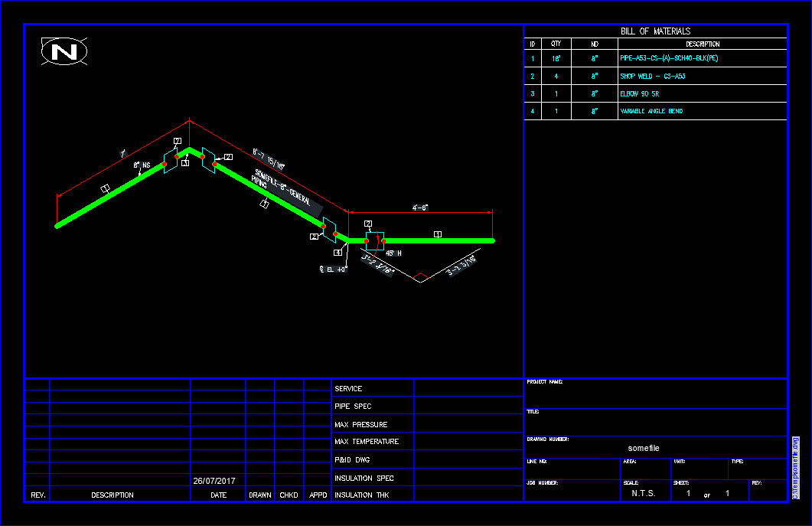Click the north arrow symbol
Viewport: 812px width, 526px height.
(64, 51)
